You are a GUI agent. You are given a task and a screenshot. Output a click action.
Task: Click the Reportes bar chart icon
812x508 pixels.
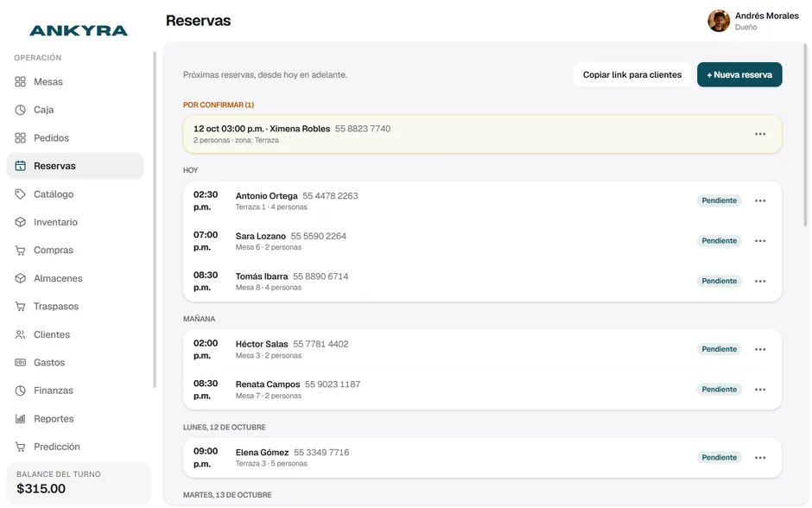pyautogui.click(x=20, y=418)
